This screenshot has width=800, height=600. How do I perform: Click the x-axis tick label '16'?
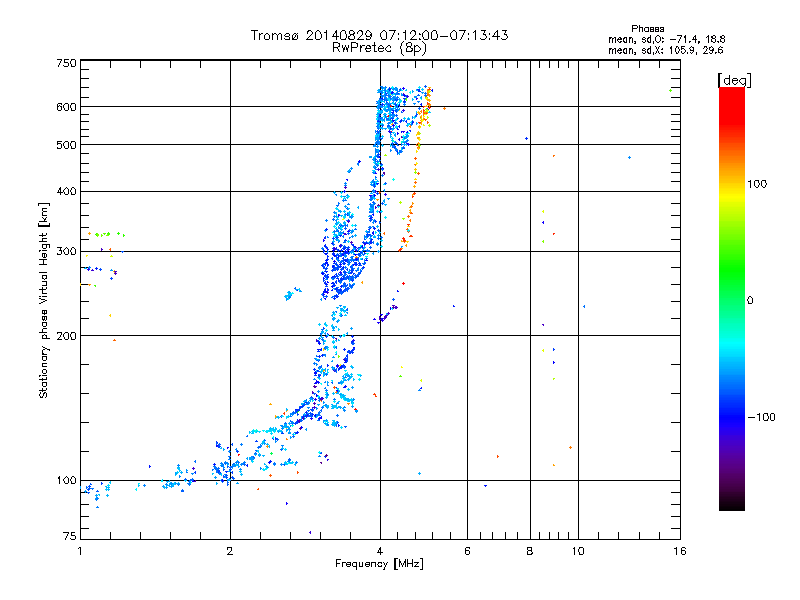(680, 551)
